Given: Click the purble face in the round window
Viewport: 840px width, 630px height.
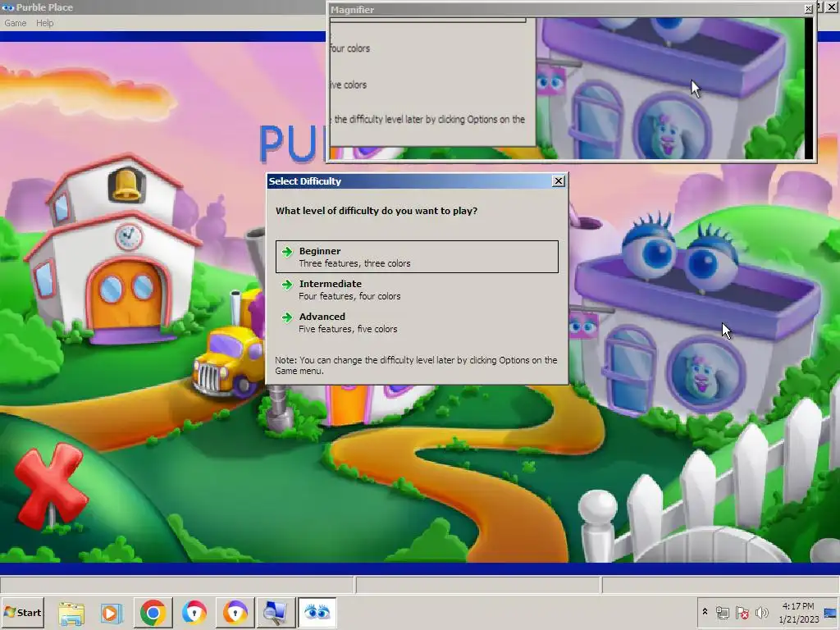Looking at the screenshot, I should tap(702, 373).
